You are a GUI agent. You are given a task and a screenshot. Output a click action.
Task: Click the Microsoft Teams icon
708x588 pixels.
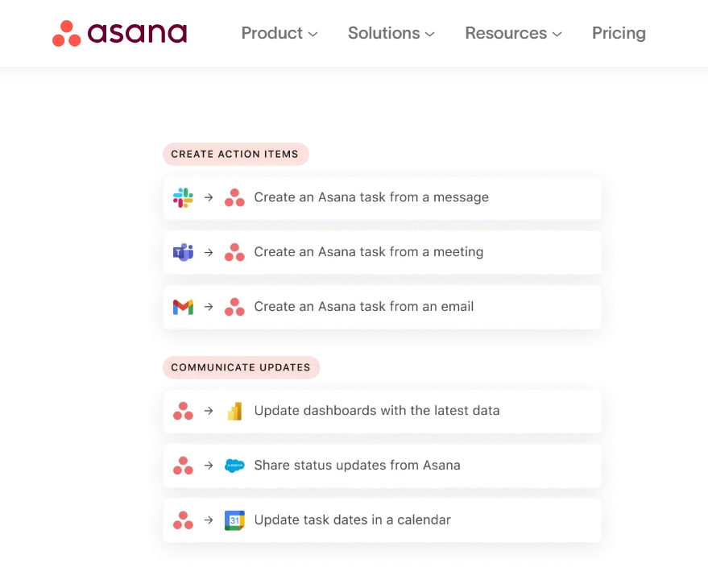pyautogui.click(x=183, y=252)
